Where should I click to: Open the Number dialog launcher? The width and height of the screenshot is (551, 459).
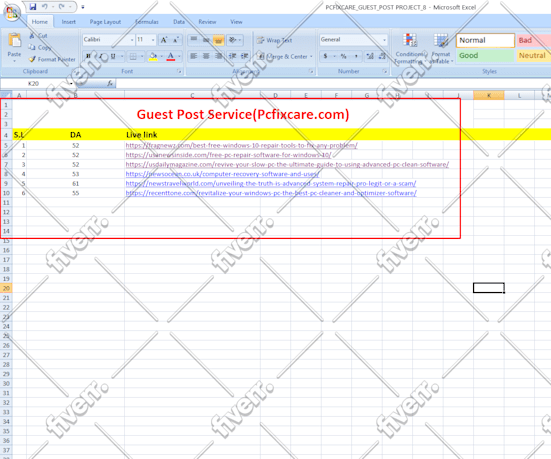[x=385, y=71]
